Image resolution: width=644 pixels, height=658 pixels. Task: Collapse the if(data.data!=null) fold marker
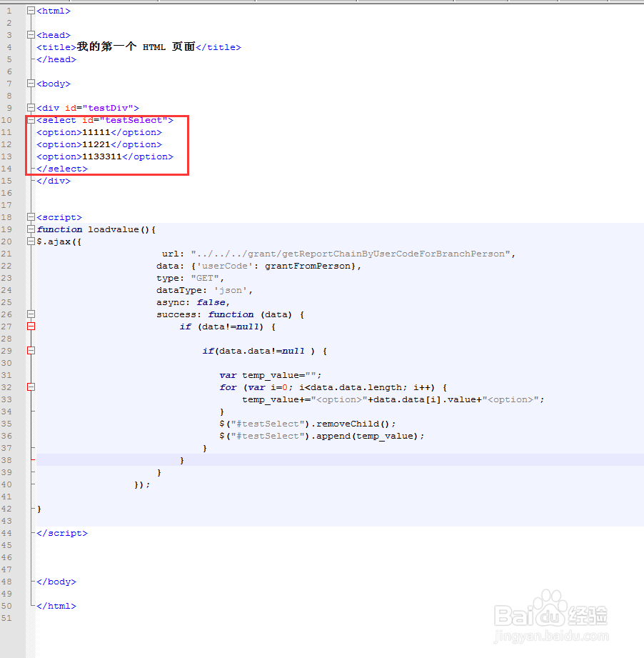(31, 351)
